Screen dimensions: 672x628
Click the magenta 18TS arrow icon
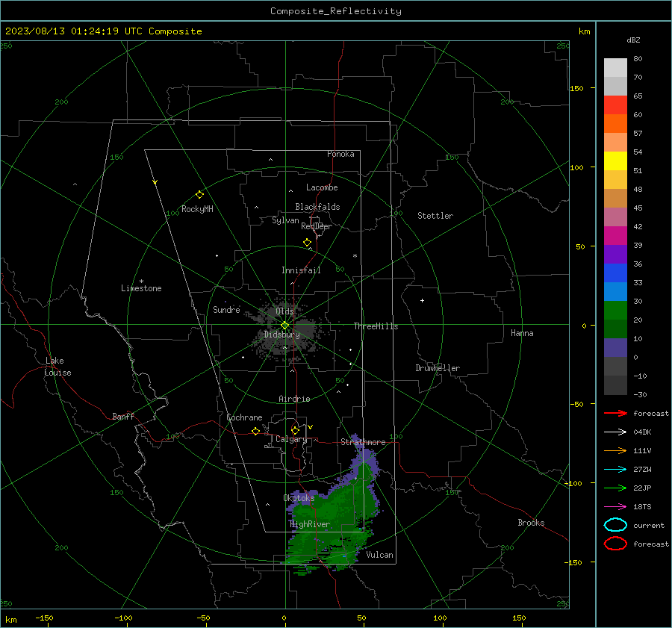(x=615, y=507)
